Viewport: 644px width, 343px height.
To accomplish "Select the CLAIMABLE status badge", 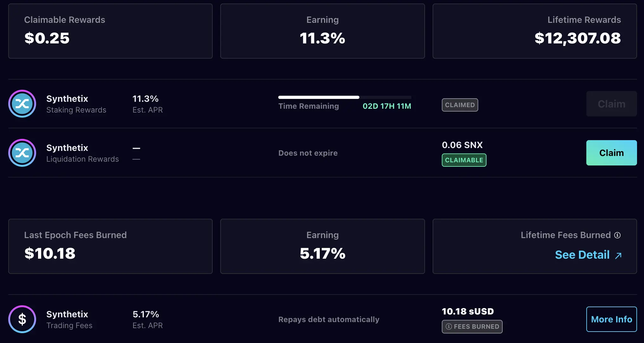I will (x=464, y=160).
